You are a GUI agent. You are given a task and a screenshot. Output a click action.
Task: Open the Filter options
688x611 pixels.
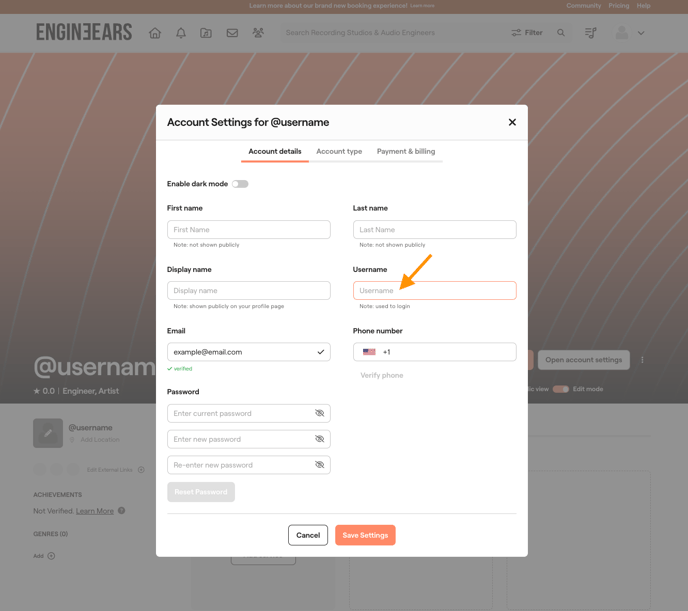point(527,33)
